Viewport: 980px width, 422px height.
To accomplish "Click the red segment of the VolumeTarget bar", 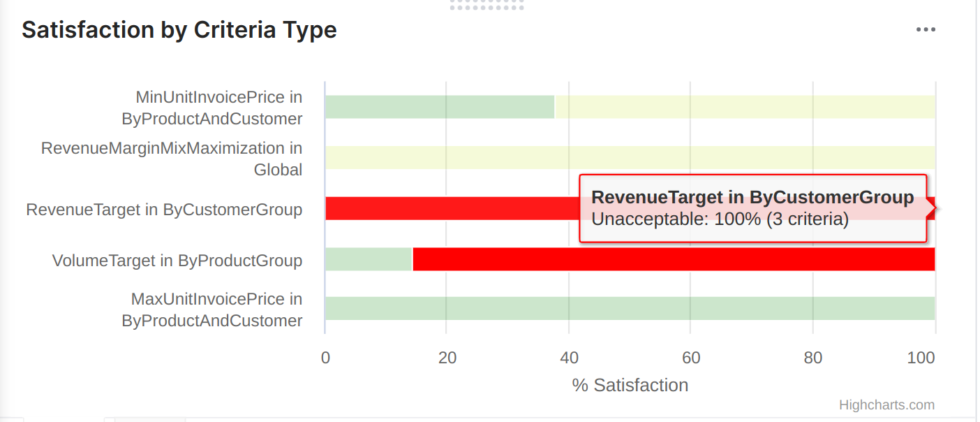I will (x=673, y=259).
